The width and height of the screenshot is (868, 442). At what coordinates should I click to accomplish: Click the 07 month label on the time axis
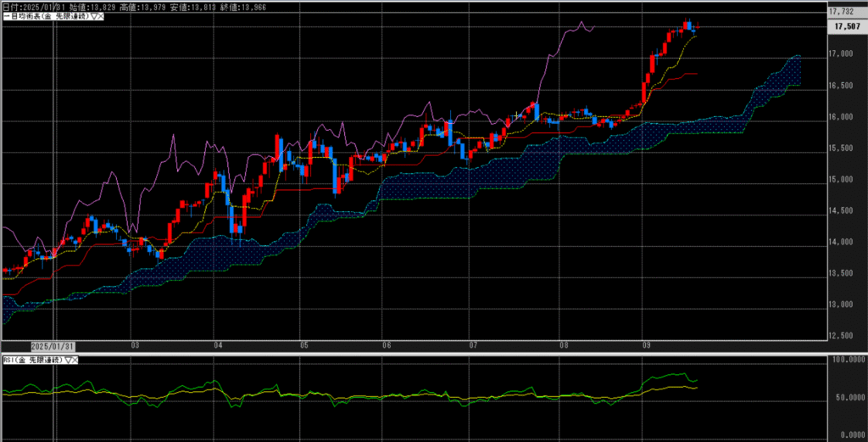473,346
